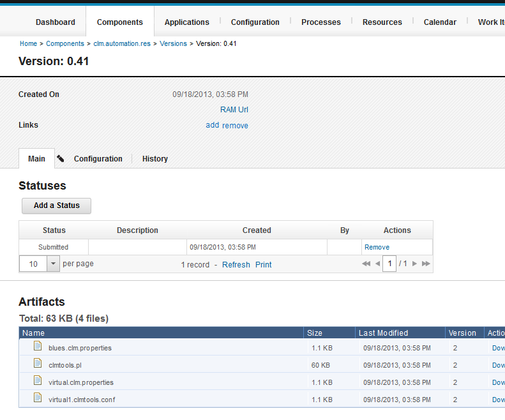The width and height of the screenshot is (505, 420).
Task: Go to previous page of statuses
Action: pyautogui.click(x=377, y=264)
